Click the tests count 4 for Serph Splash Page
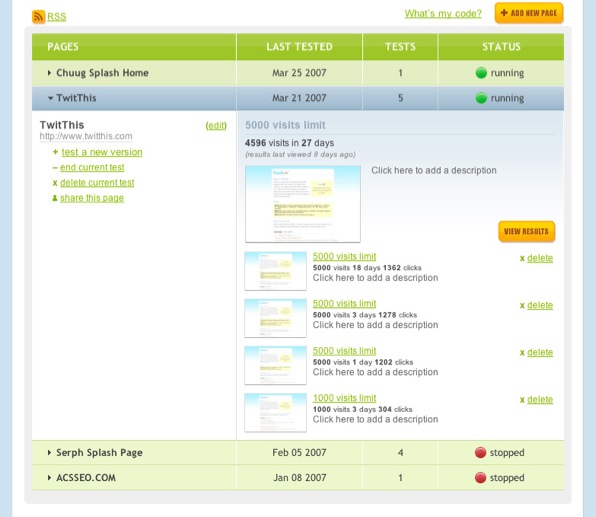 point(400,452)
